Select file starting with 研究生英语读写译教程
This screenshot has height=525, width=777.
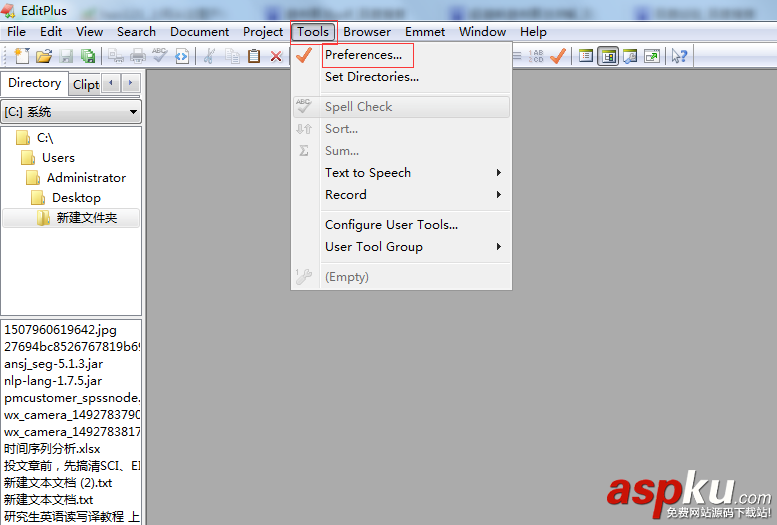71,517
